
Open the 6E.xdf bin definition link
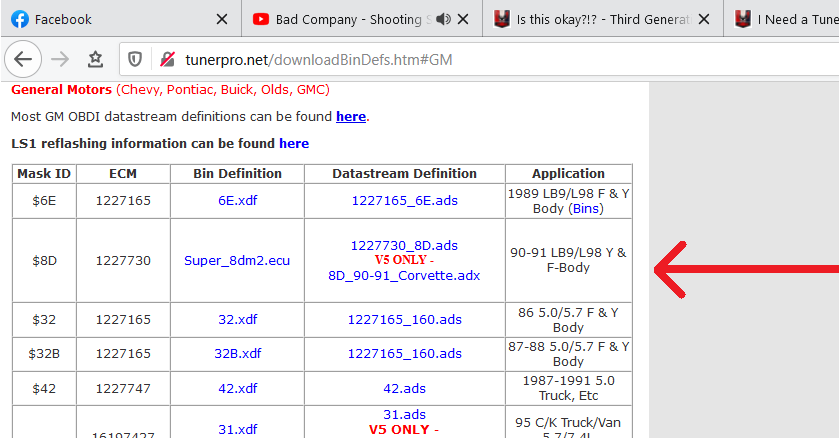(237, 200)
